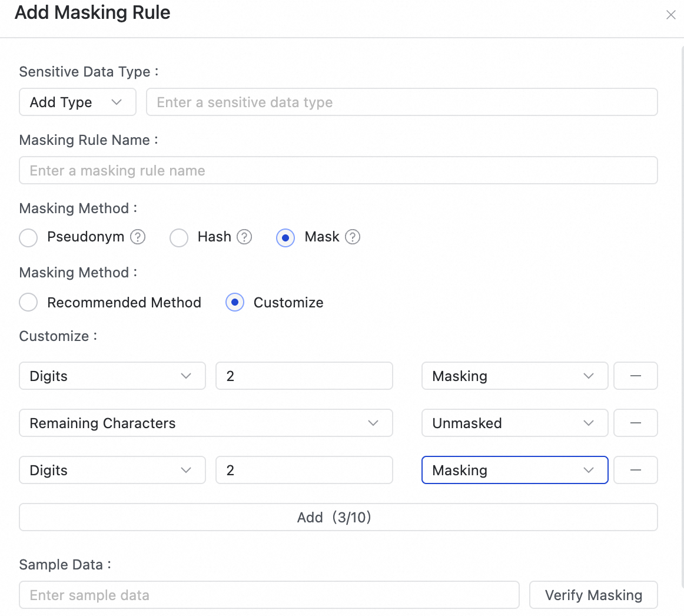
Task: Click the help icon next to Mask
Action: (353, 237)
